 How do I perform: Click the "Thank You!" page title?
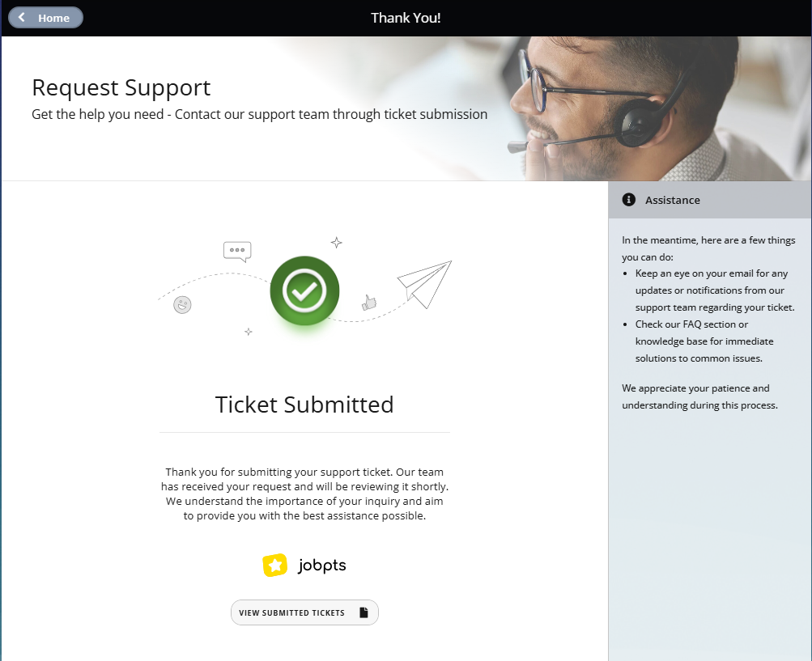tap(406, 18)
